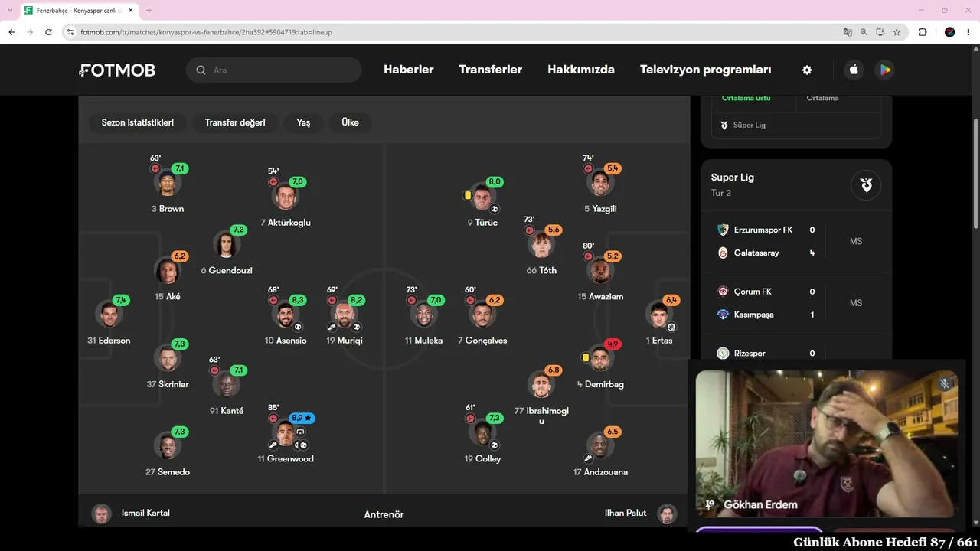980x551 pixels.
Task: Open the Google Play store icon
Action: [x=884, y=70]
